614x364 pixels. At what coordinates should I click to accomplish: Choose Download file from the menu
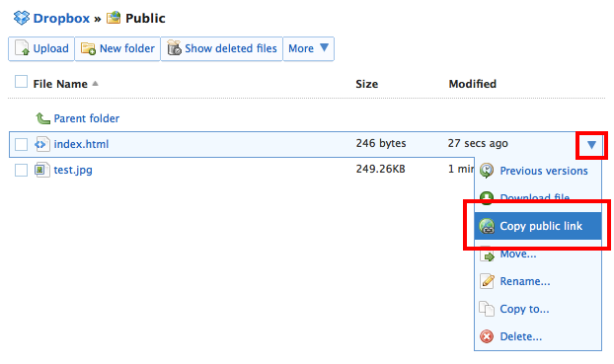coord(538,198)
